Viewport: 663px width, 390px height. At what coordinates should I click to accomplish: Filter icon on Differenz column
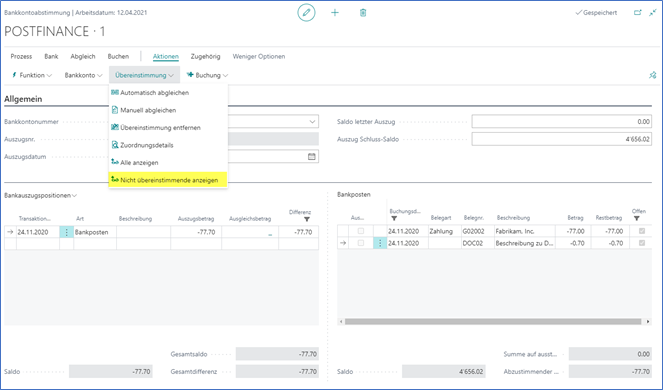coord(307,220)
